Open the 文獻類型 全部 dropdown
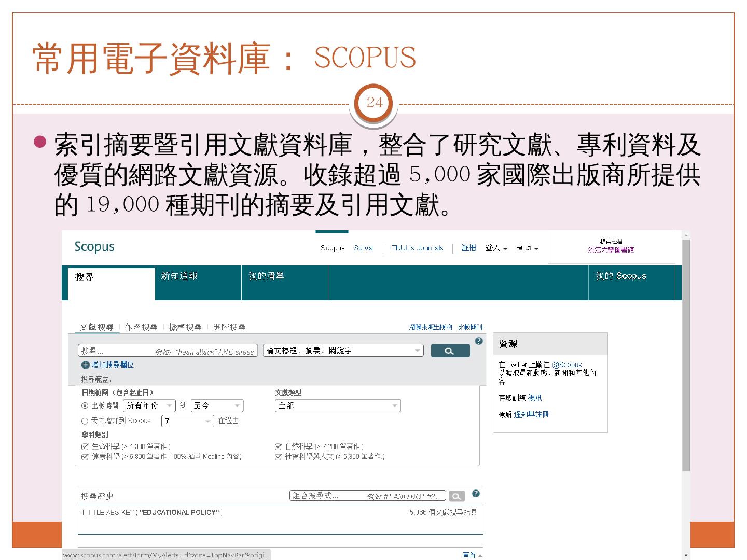 (x=338, y=405)
